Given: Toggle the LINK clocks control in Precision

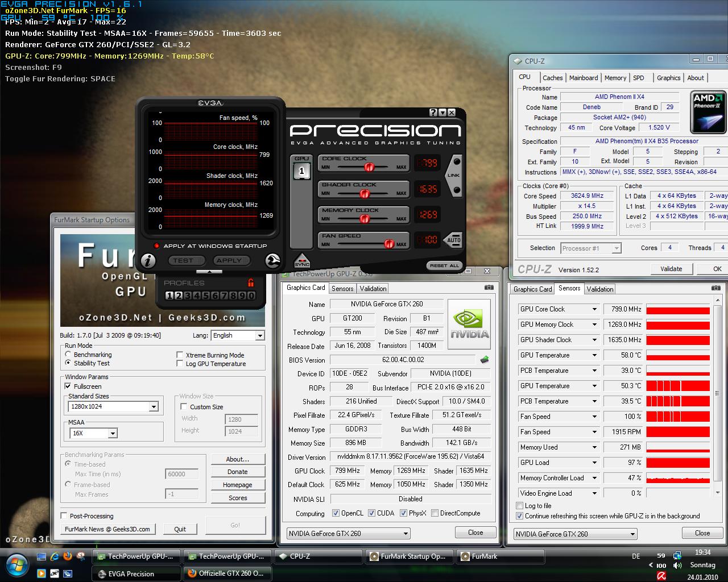Looking at the screenshot, I should tap(453, 176).
